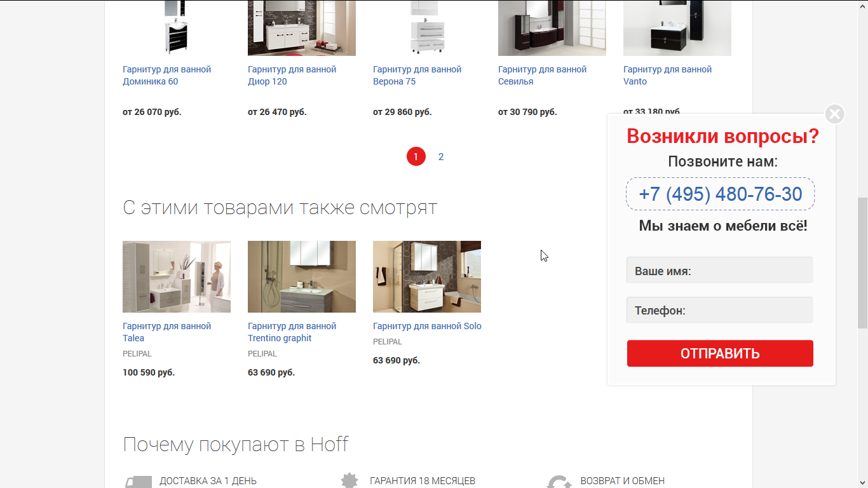
Task: Open "Гарнитур для ванной Диор 120" link
Action: [292, 75]
